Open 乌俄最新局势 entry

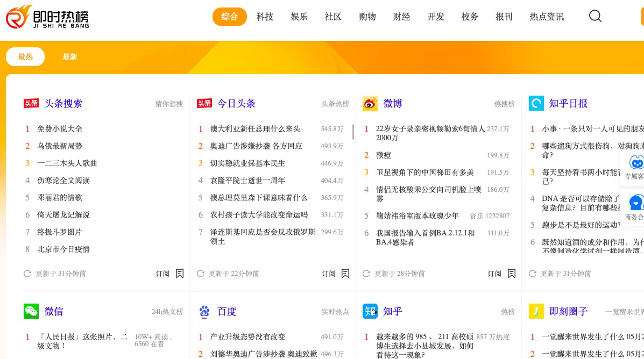[x=60, y=146]
